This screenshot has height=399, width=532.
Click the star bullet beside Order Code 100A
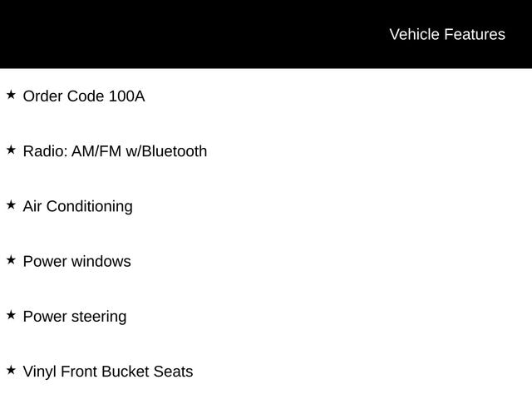[11, 95]
